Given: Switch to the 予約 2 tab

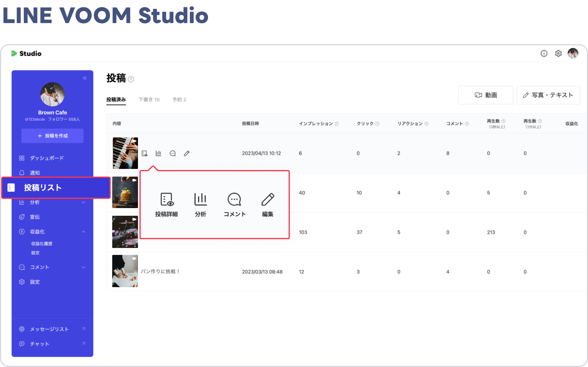Looking at the screenshot, I should [x=179, y=99].
